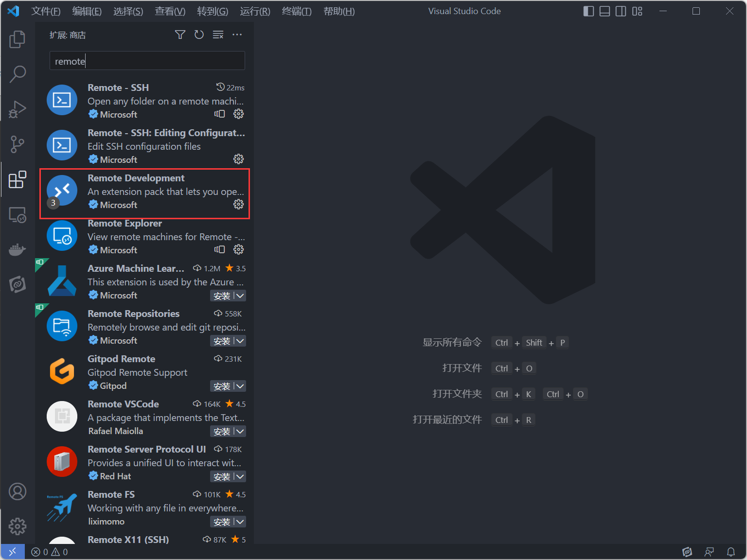The image size is (747, 560).
Task: Expand install options for Remote FS
Action: click(240, 522)
